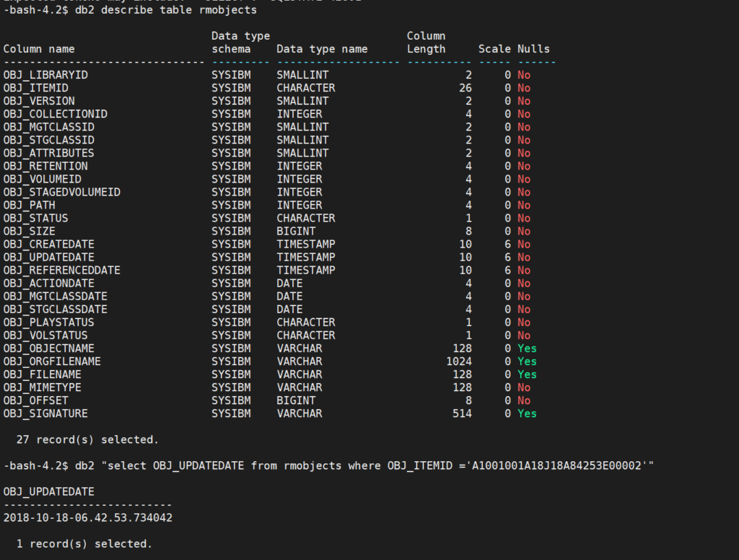Click OBJ_REFERENCEDDATE column name

coord(62,271)
